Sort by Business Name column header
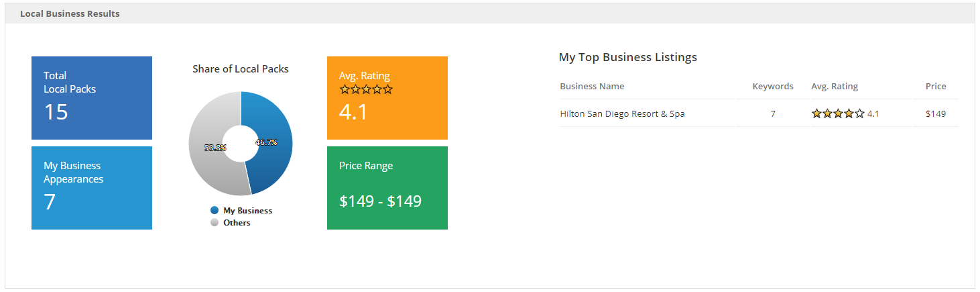 pyautogui.click(x=592, y=86)
